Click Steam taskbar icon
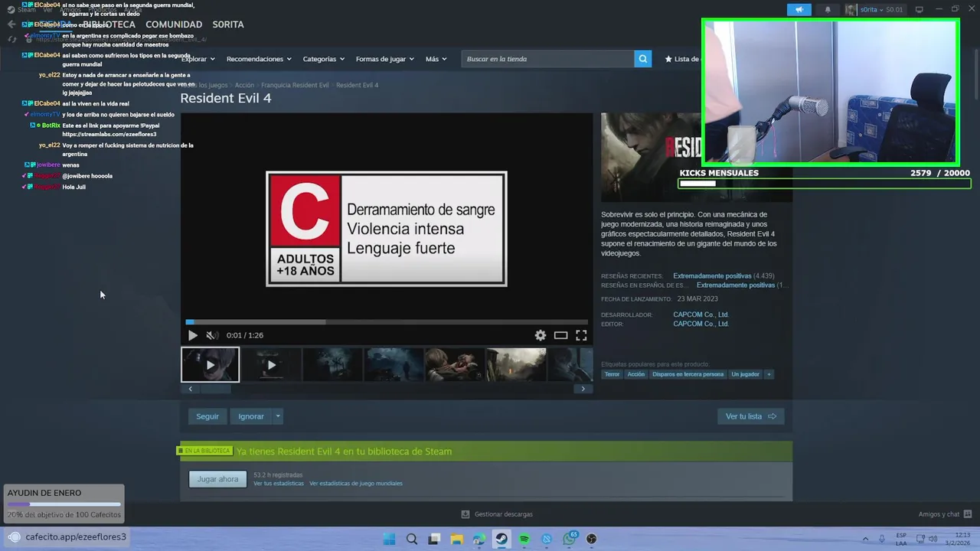 (501, 539)
